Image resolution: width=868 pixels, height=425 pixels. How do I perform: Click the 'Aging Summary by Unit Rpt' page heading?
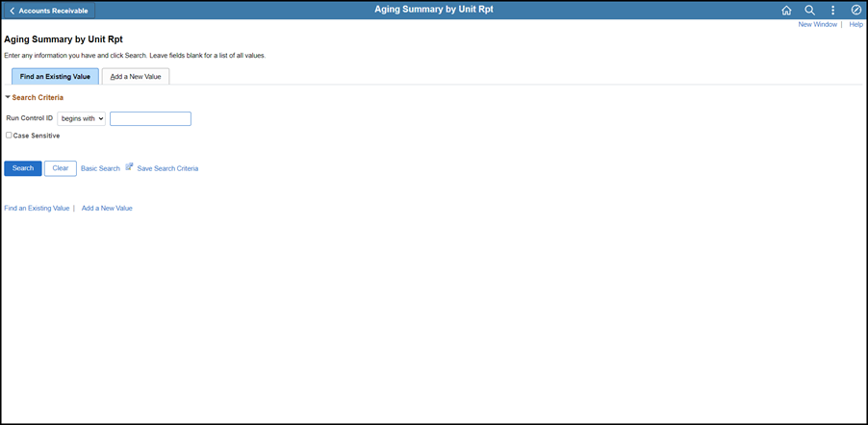click(64, 39)
